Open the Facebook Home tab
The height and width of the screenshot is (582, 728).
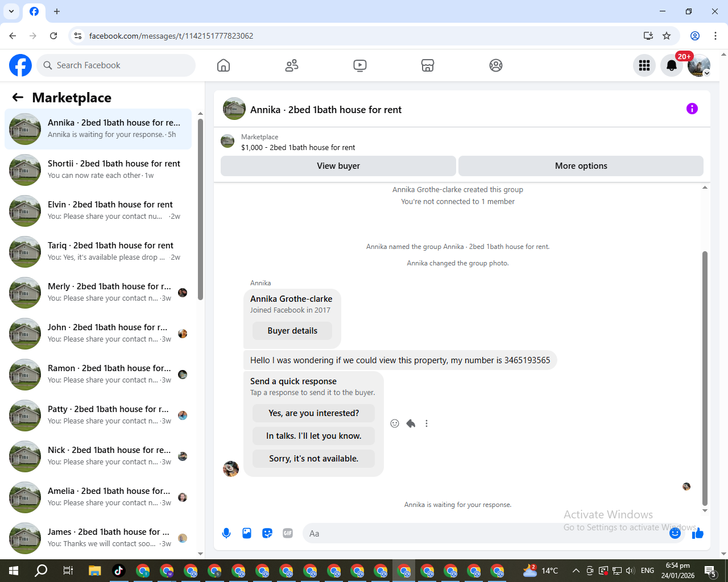click(224, 65)
